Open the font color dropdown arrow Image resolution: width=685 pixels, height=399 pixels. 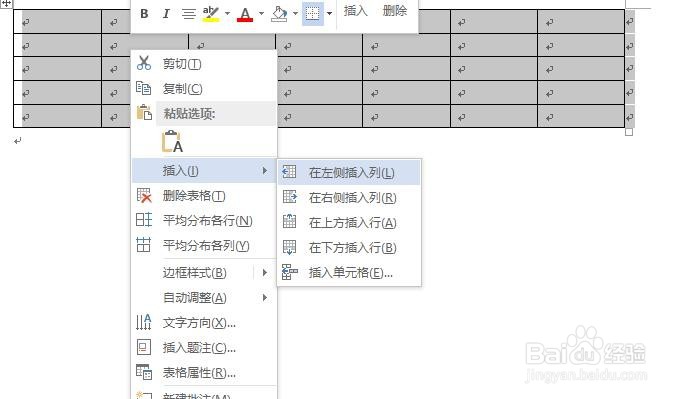click(x=261, y=14)
